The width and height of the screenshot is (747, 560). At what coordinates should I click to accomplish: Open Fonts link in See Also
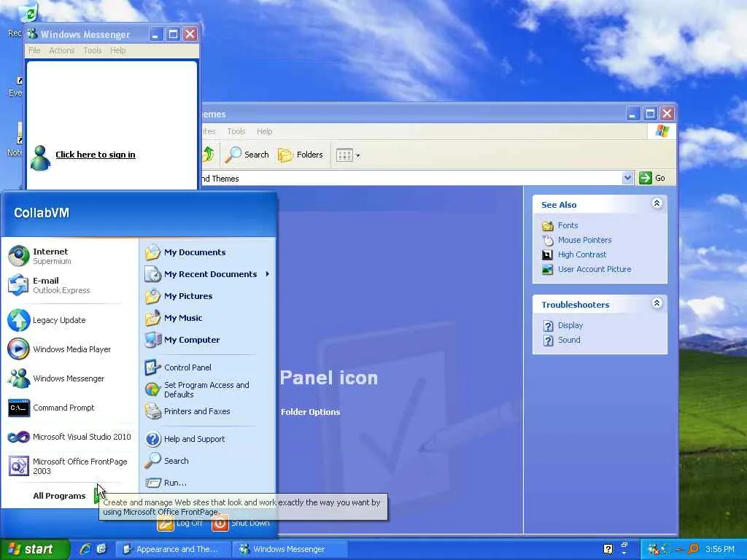pos(568,225)
